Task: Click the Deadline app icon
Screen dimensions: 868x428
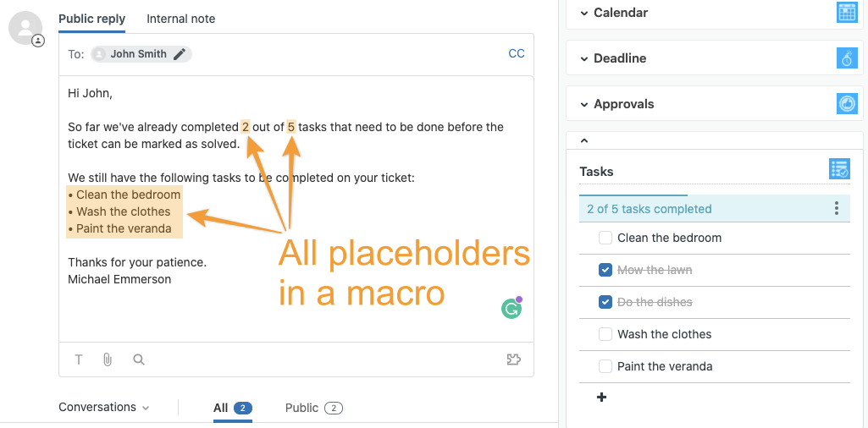Action: pos(847,58)
